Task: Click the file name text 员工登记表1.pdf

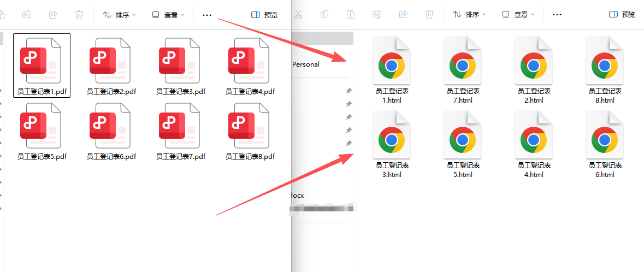Action: (42, 92)
